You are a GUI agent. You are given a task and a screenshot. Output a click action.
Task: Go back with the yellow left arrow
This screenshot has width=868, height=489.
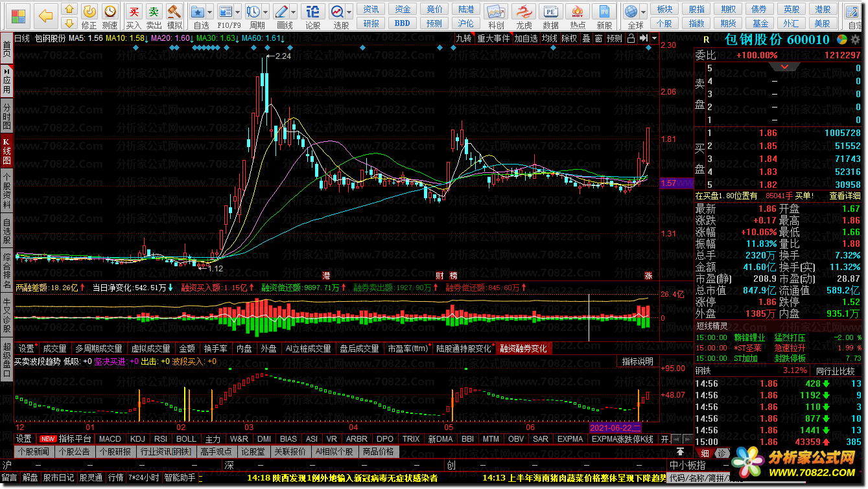coord(45,15)
